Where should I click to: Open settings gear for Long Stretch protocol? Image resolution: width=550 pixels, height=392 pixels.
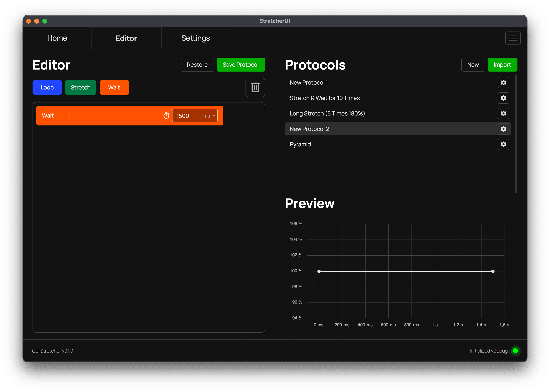503,113
